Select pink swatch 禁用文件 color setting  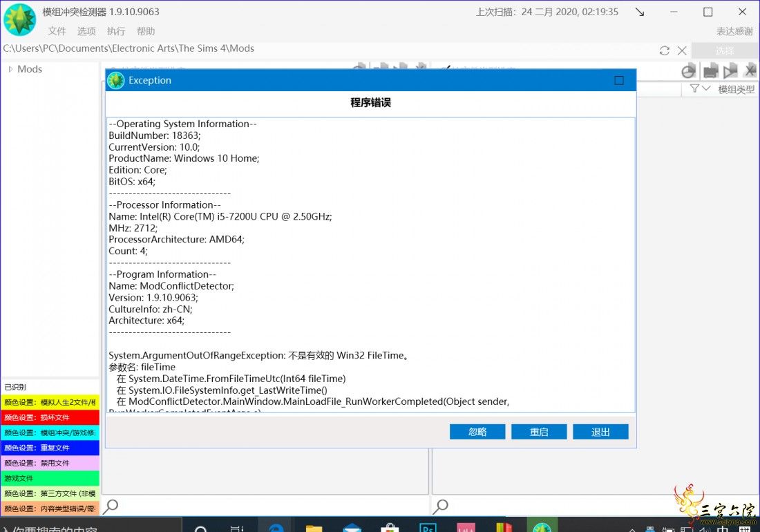(50, 463)
